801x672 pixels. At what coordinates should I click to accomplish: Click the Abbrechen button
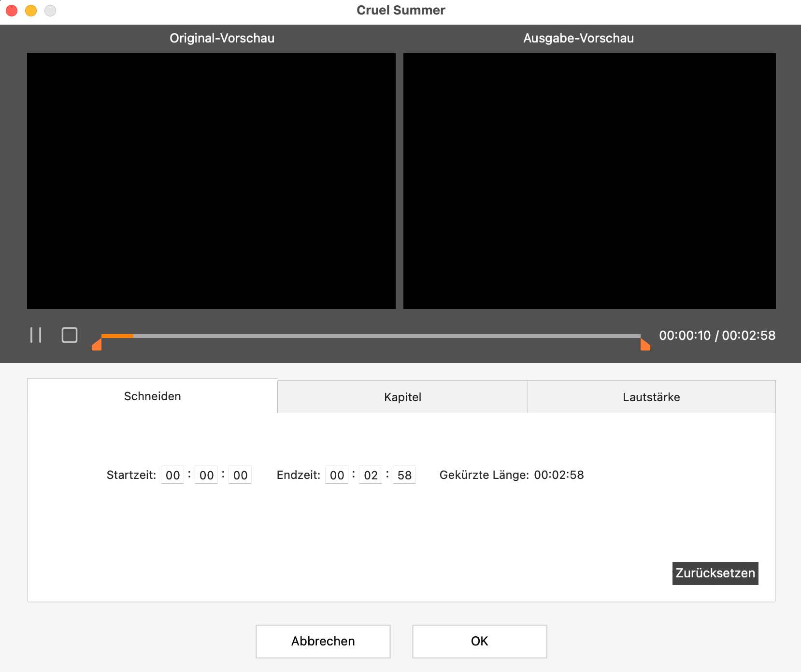323,642
